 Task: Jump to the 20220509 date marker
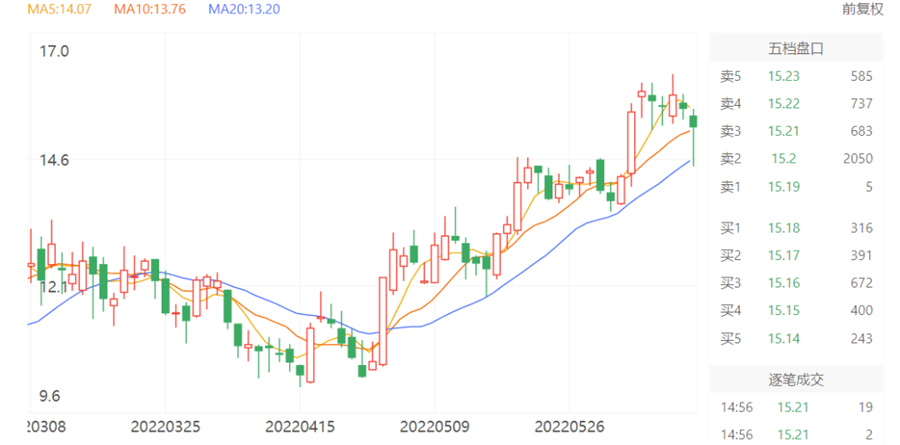433,427
